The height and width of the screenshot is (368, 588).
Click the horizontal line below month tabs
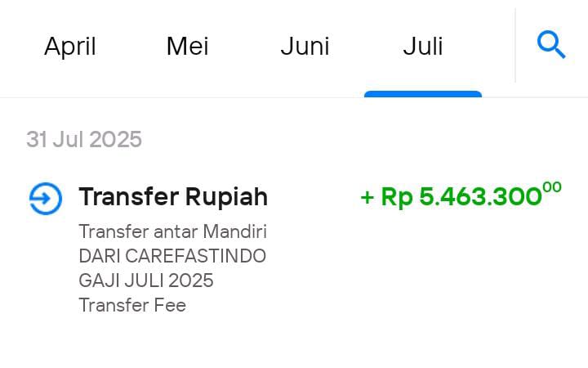[294, 97]
